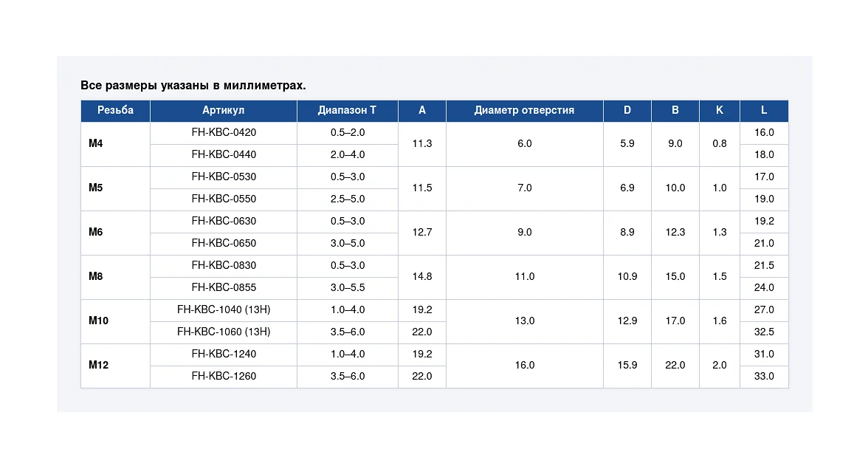Click the heading Все размеры указаны в миллиметрах
The image size is (868, 469).
[x=193, y=85]
